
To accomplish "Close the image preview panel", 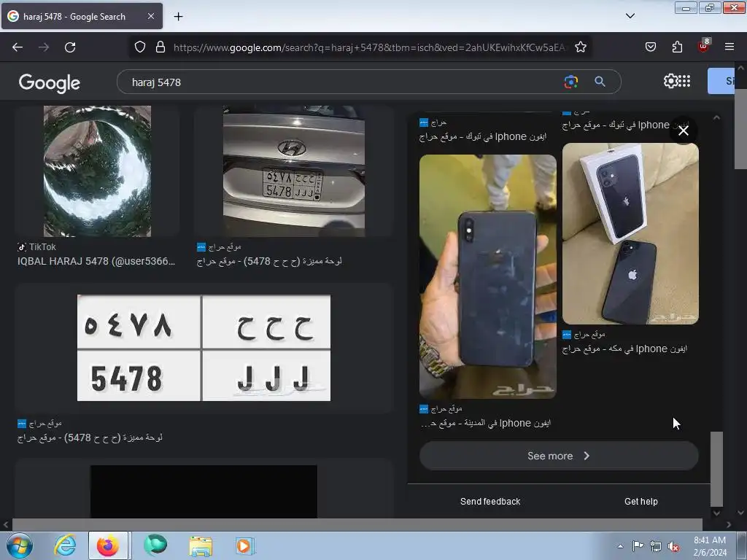I will pyautogui.click(x=683, y=131).
